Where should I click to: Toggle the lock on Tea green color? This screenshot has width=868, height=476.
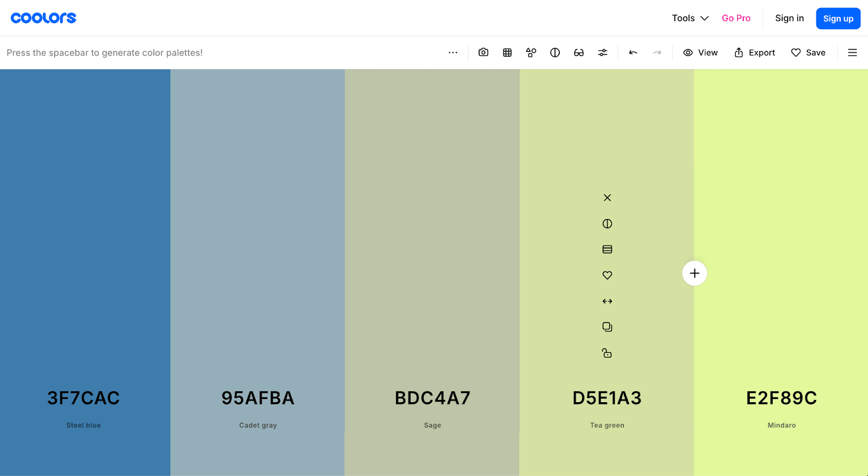coord(607,353)
